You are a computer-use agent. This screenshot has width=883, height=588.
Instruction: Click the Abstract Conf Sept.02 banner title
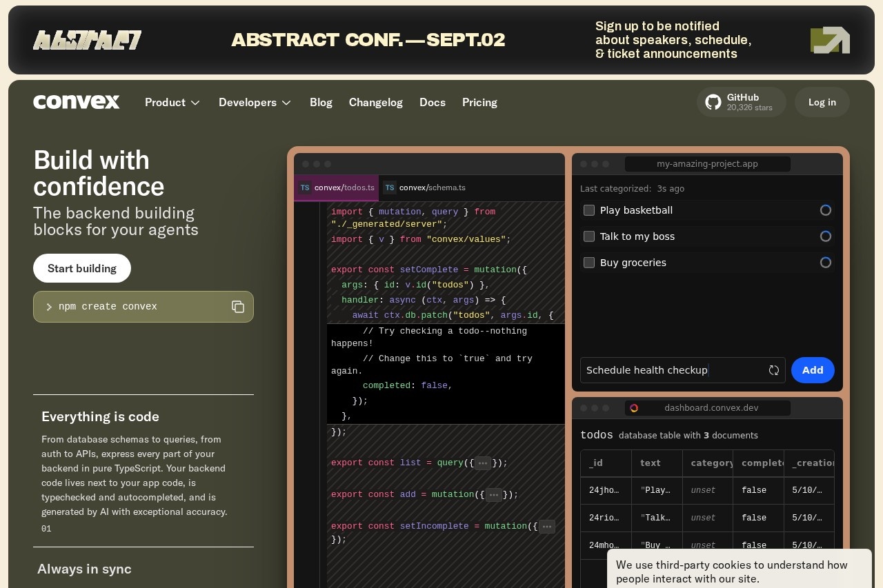368,40
